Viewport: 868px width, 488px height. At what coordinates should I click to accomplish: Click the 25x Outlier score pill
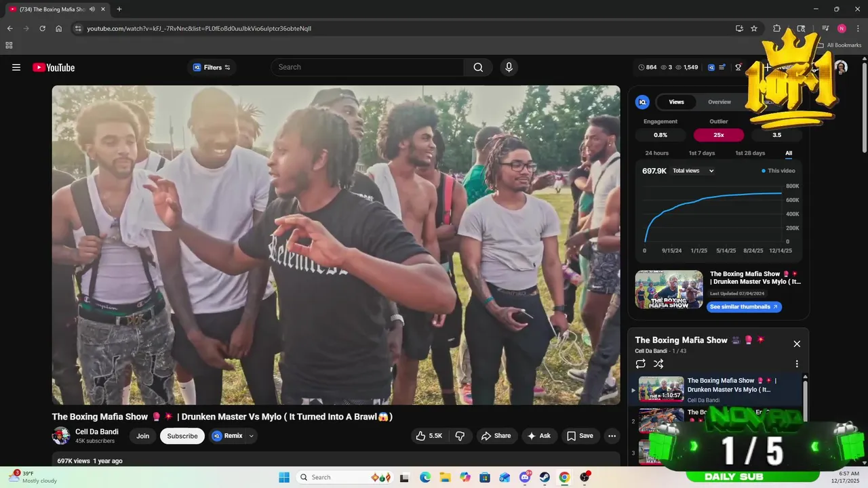click(719, 135)
